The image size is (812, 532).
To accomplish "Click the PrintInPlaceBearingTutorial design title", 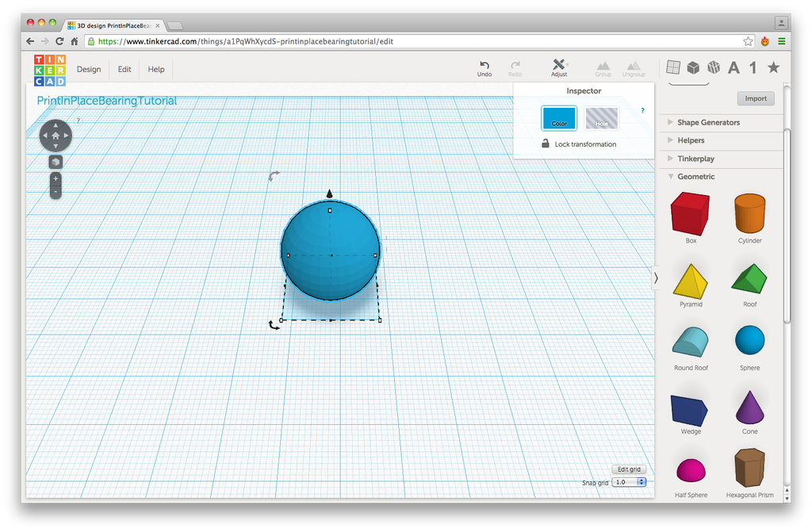I will coord(107,101).
